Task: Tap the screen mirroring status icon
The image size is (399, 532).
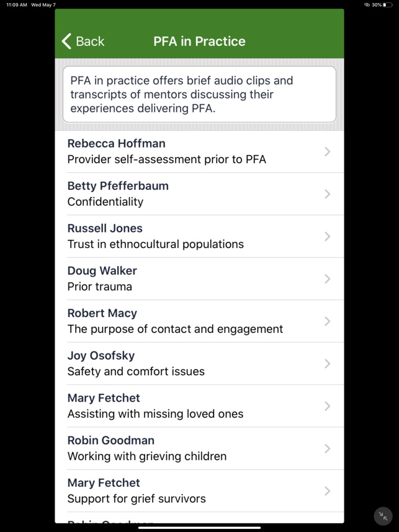Action: pos(367,4)
